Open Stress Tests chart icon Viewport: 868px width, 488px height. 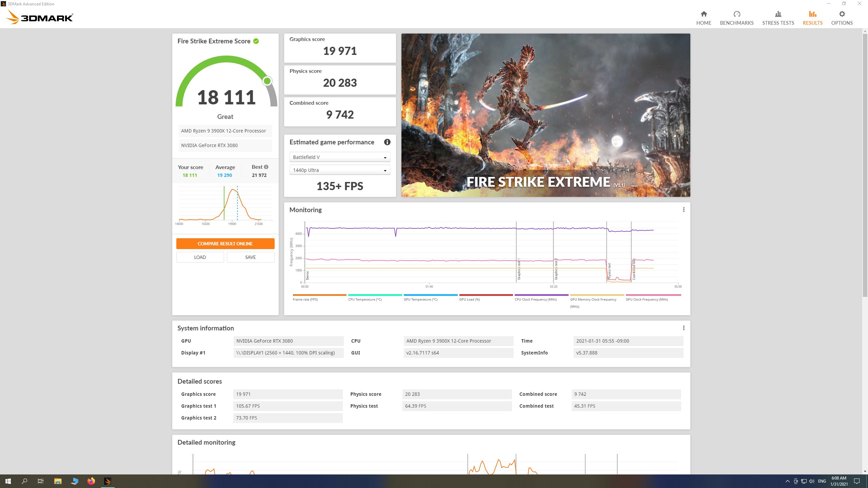[x=778, y=14]
